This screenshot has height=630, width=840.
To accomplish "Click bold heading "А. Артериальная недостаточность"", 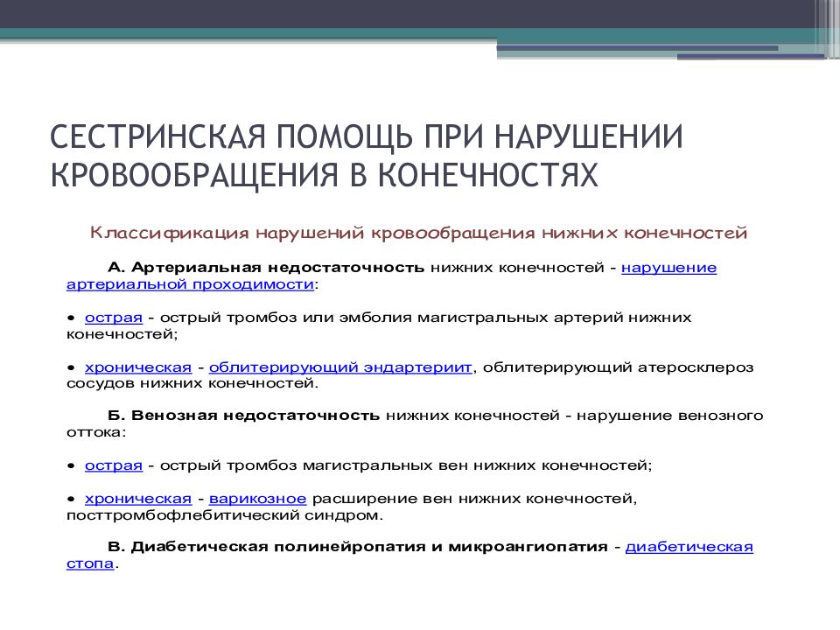I will tap(266, 268).
